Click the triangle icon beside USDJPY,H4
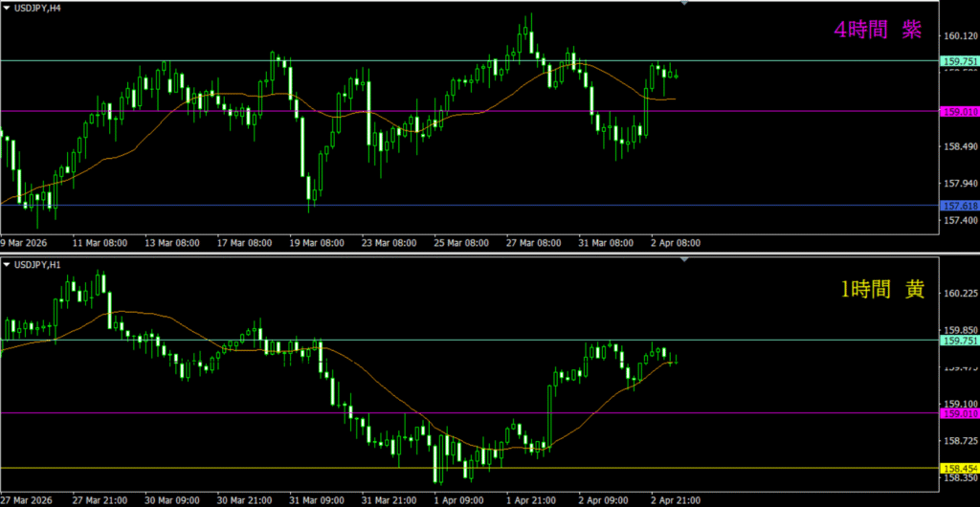This screenshot has height=507, width=980. click(x=7, y=10)
